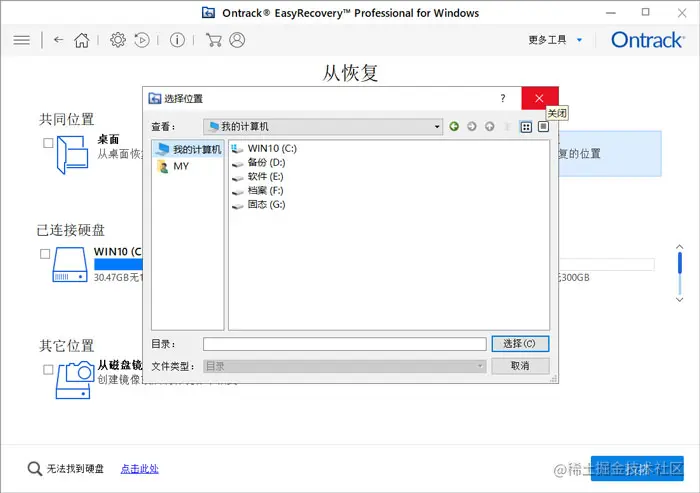Click the blue button at bottom right

coord(638,468)
